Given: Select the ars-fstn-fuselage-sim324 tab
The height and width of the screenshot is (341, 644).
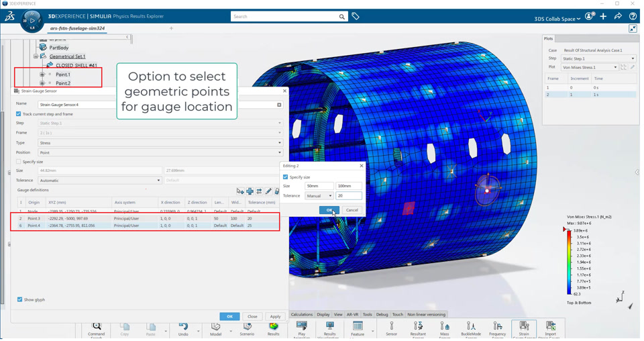Looking at the screenshot, I should click(77, 28).
